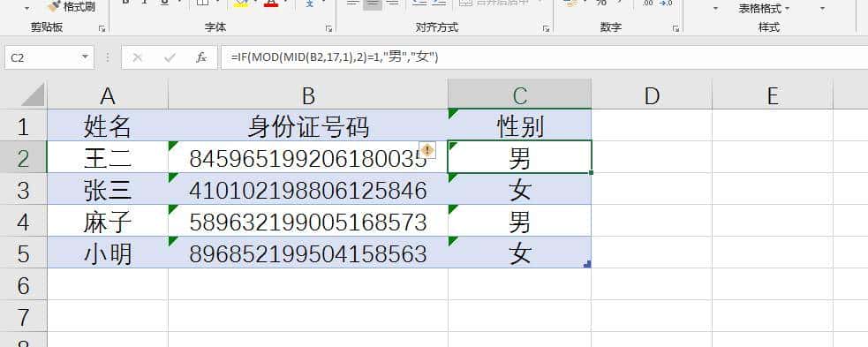Select the cell containing 张三
Image resolution: width=868 pixels, height=347 pixels.
[x=108, y=189]
